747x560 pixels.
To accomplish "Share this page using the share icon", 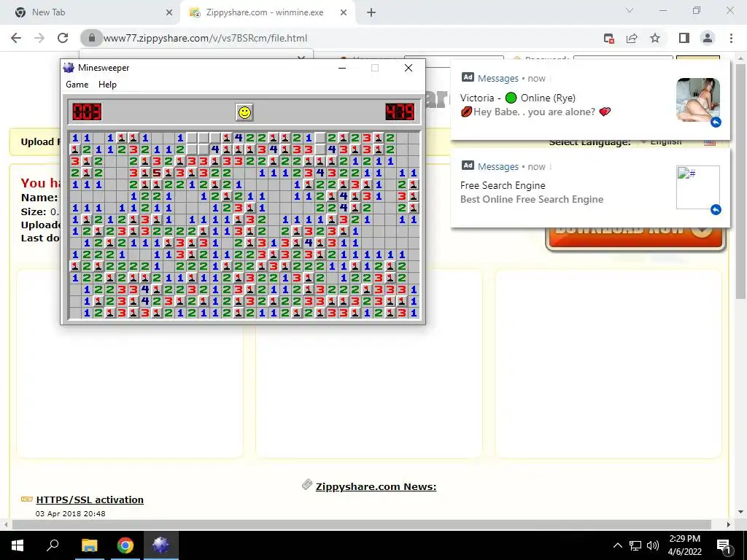I will point(632,38).
